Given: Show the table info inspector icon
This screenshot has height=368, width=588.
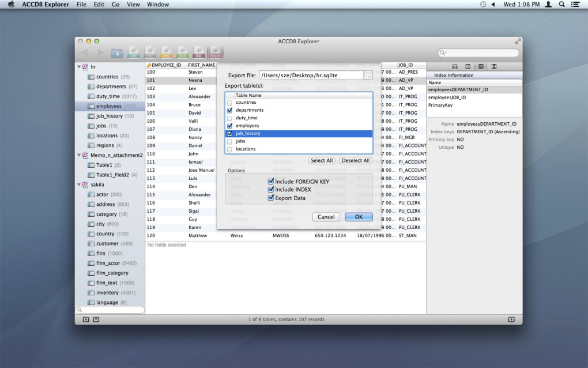Looking at the screenshot, I should click(x=455, y=66).
